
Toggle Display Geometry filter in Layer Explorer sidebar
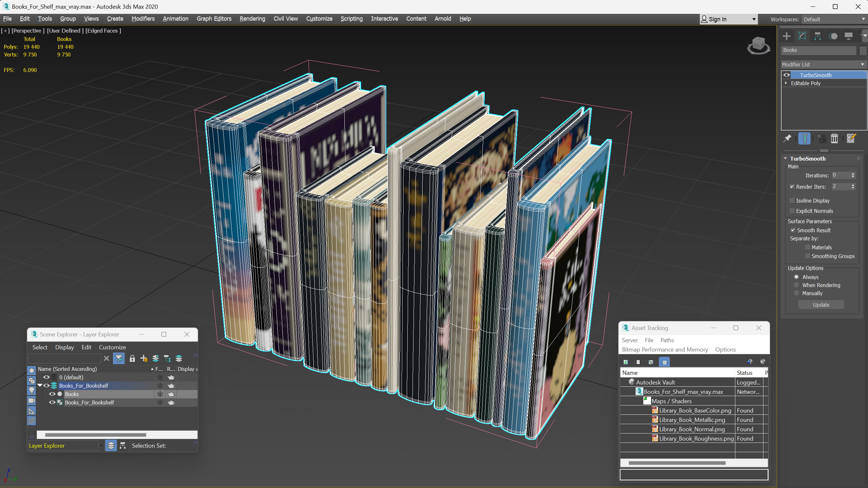(31, 371)
